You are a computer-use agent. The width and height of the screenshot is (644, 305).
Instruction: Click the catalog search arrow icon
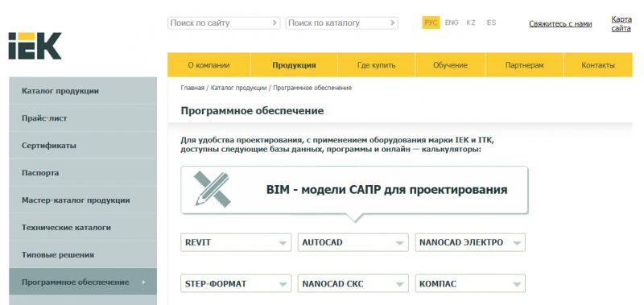coord(393,23)
